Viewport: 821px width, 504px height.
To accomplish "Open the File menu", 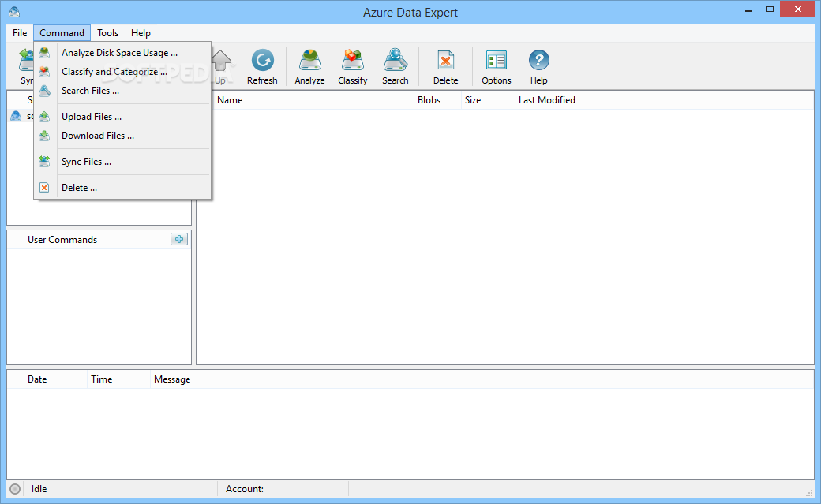I will 20,33.
